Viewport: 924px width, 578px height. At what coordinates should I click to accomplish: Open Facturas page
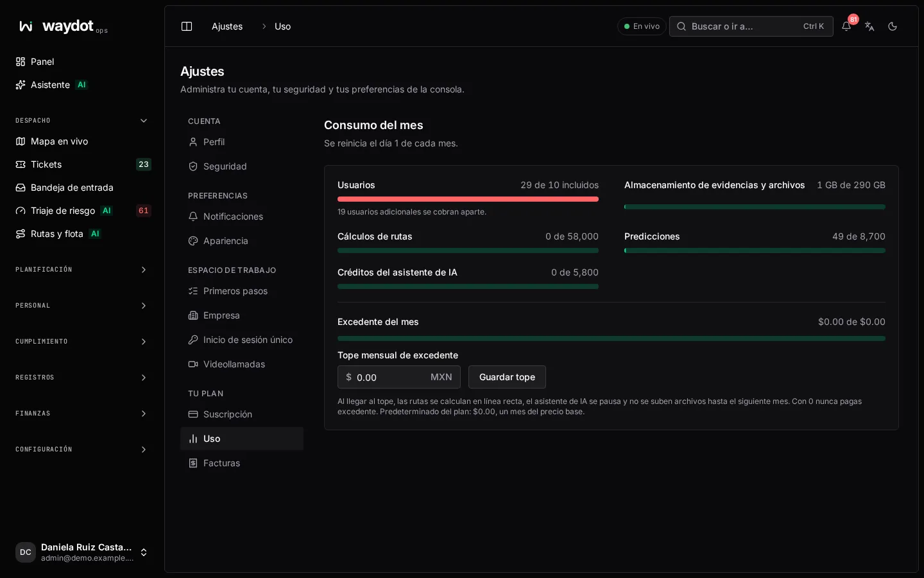pyautogui.click(x=242, y=463)
